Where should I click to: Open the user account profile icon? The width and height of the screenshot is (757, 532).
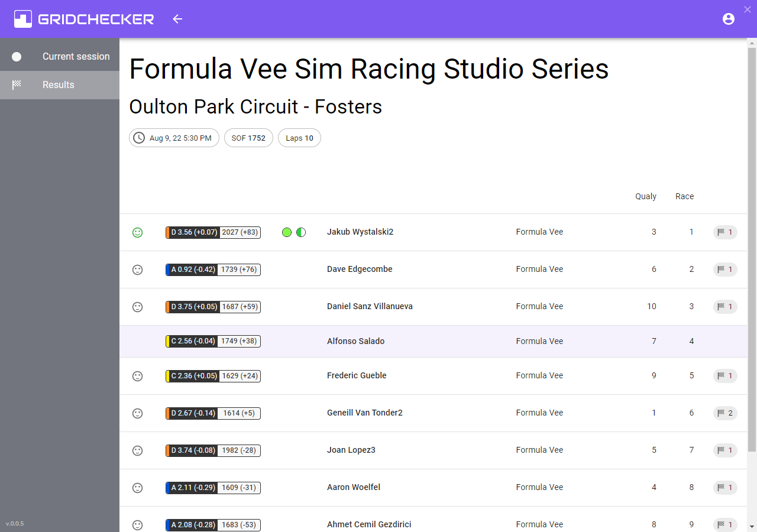click(x=729, y=19)
